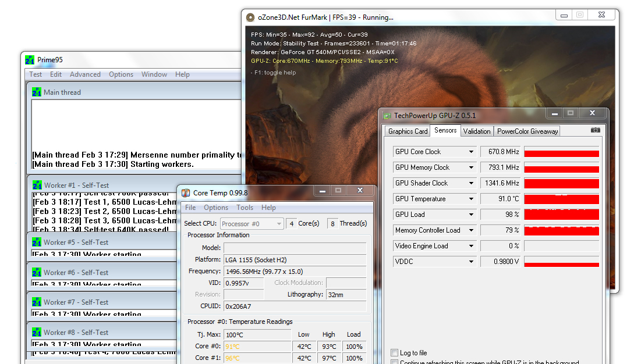Open the Select CPU Processor #0 dropdown
641x364 pixels.
tap(252, 224)
